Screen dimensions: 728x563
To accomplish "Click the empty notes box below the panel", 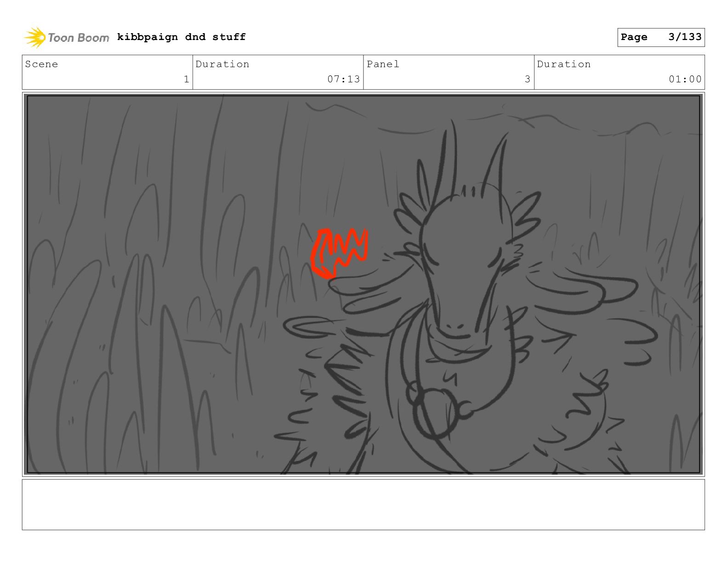I will click(364, 505).
